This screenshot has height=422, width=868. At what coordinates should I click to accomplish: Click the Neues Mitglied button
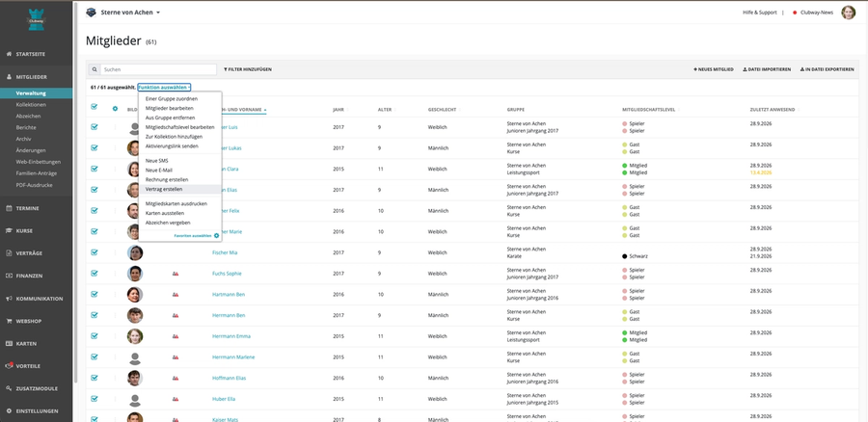pos(714,69)
